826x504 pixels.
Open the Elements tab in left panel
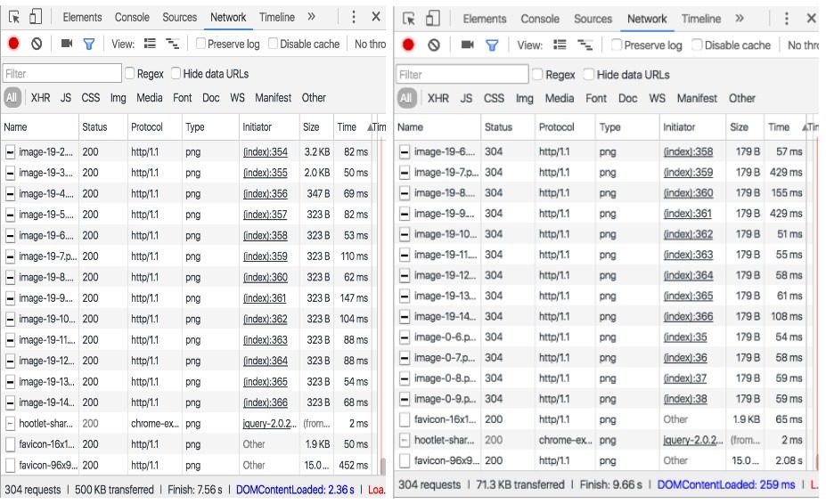coord(82,17)
